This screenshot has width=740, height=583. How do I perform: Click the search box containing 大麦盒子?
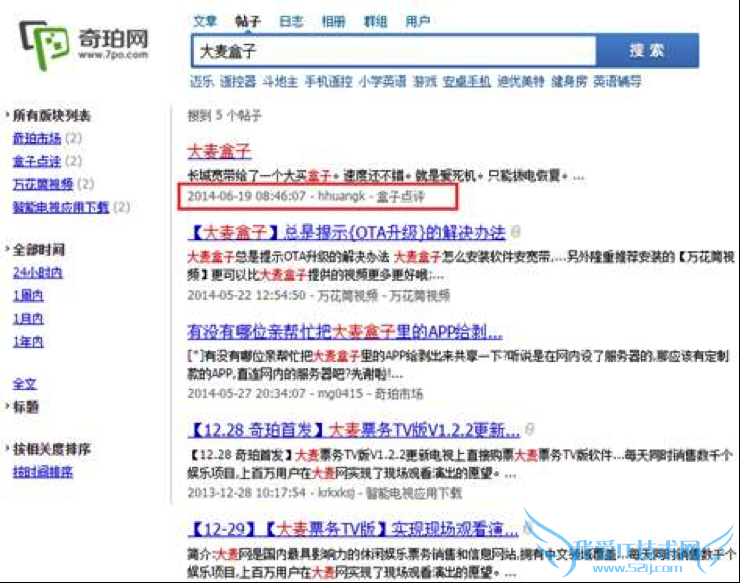(x=394, y=51)
